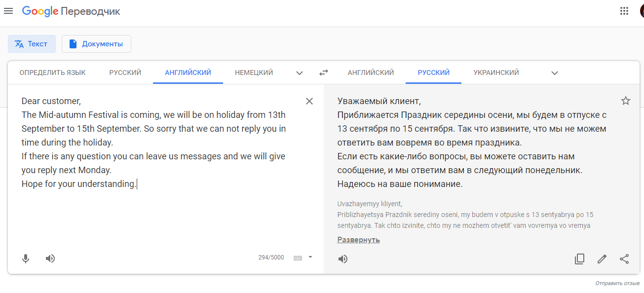
Task: Open the Google apps grid
Action: pos(624,11)
